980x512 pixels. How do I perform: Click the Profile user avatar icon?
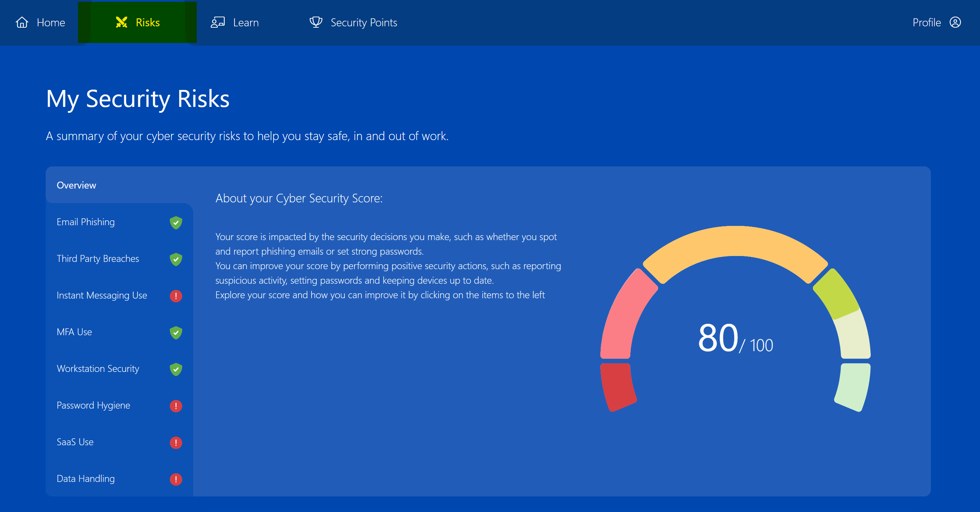[955, 22]
